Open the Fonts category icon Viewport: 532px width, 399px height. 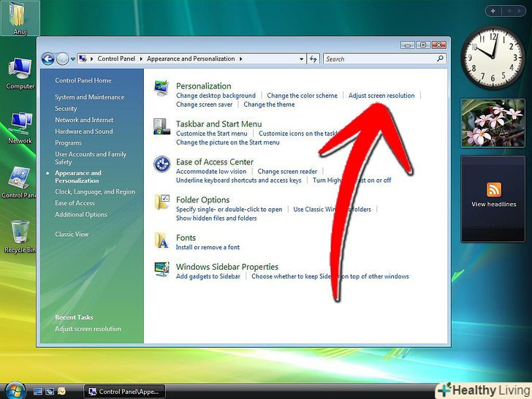(161, 240)
